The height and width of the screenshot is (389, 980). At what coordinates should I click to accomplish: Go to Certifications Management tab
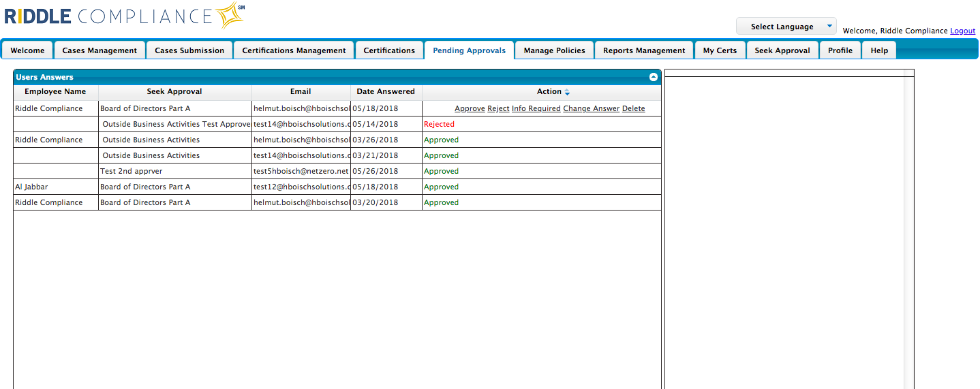pos(294,50)
